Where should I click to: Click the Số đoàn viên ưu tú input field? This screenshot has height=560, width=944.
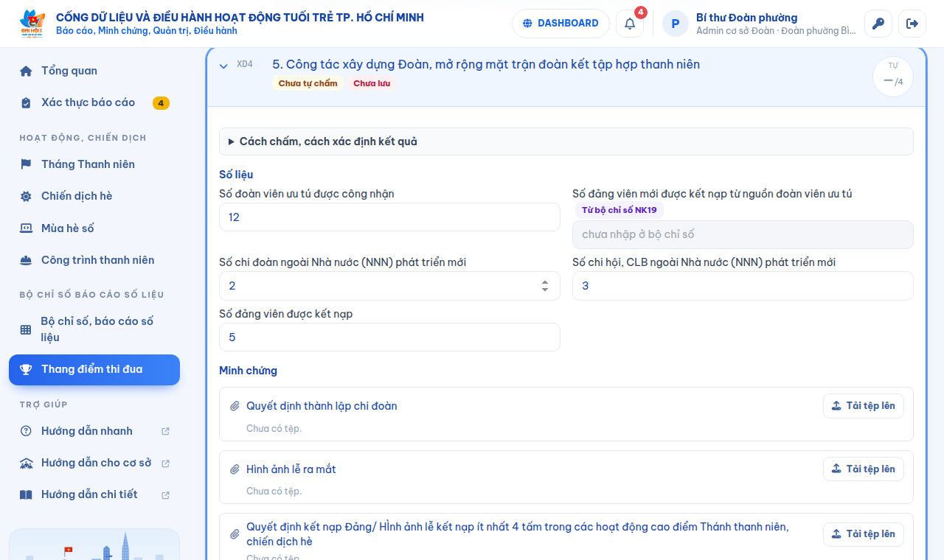pyautogui.click(x=389, y=217)
